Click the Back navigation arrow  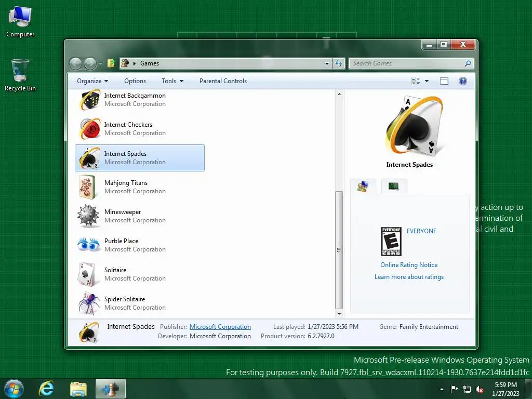coord(75,63)
